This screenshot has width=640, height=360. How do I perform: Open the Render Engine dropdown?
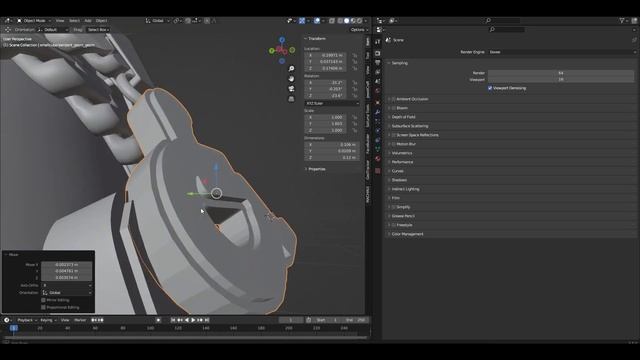pos(562,52)
